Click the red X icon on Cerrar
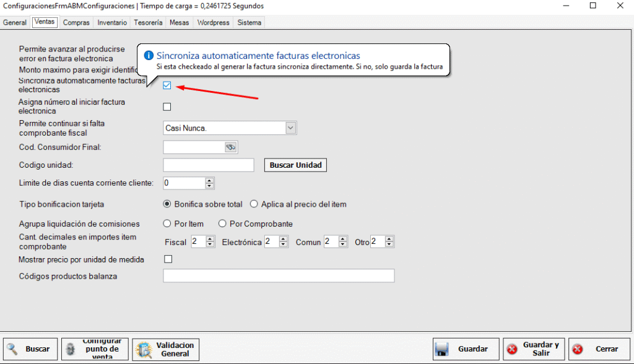Viewport: 634px width, 364px height. pos(578,349)
